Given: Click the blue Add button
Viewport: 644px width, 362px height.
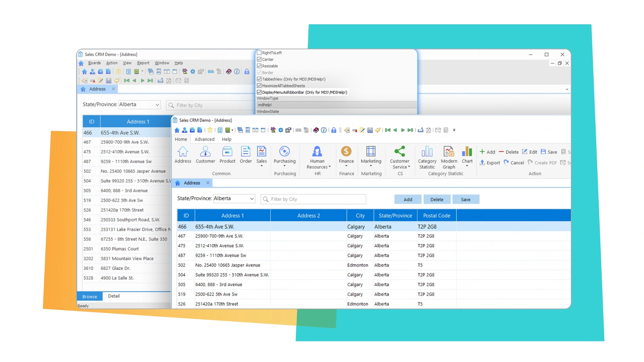Looking at the screenshot, I should click(408, 199).
